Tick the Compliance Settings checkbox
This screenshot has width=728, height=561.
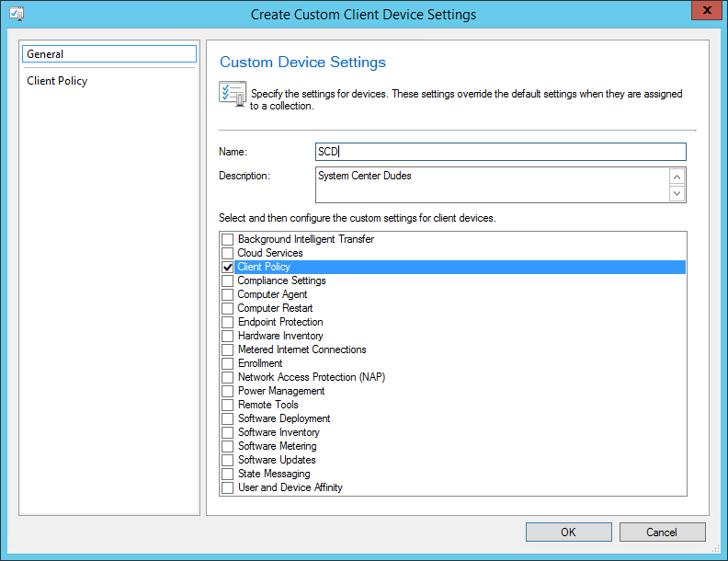coord(228,281)
